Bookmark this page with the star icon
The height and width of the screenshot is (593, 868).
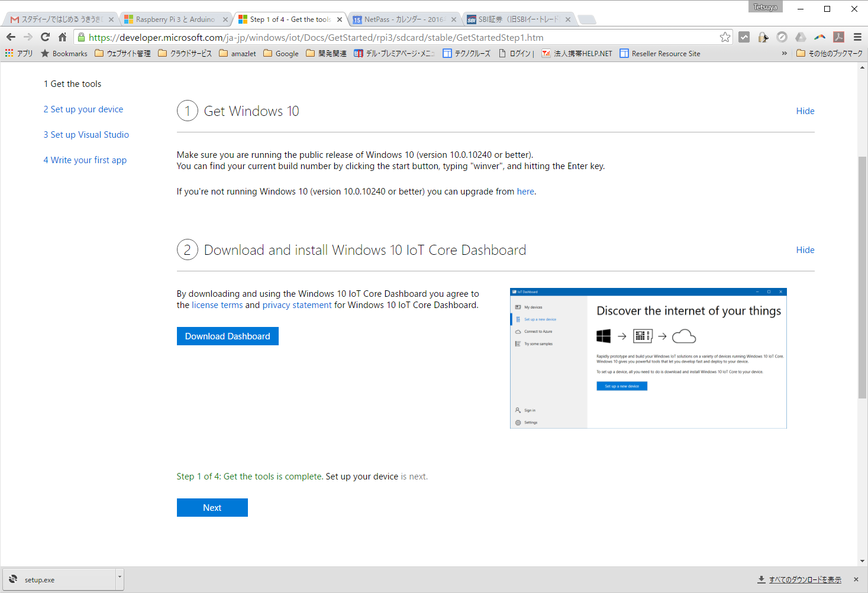[725, 37]
